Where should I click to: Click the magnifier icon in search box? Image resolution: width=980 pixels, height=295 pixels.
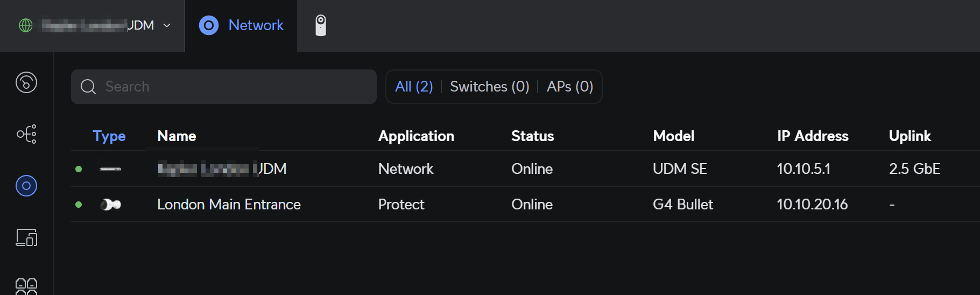click(x=88, y=87)
